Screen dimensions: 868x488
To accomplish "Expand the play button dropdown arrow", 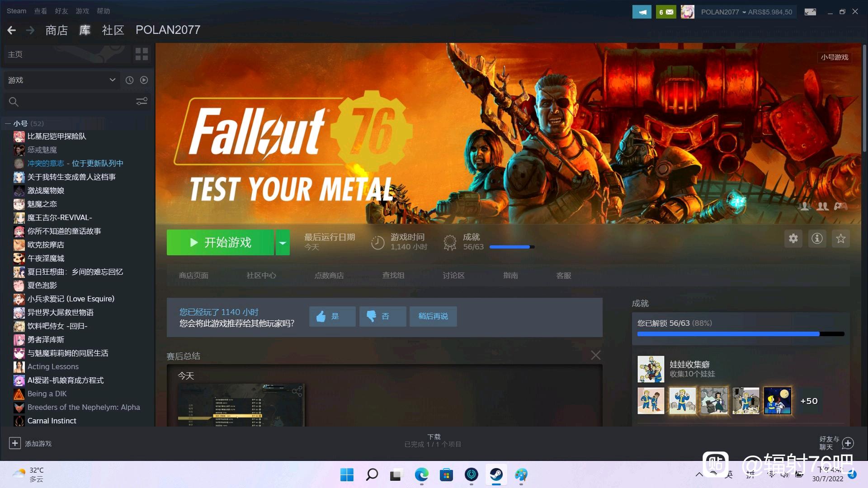I will 283,243.
